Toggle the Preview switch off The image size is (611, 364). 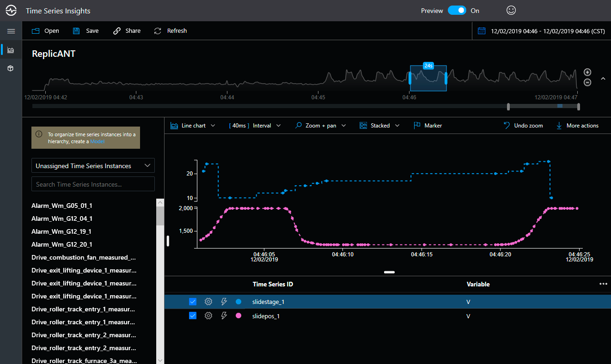click(x=457, y=10)
